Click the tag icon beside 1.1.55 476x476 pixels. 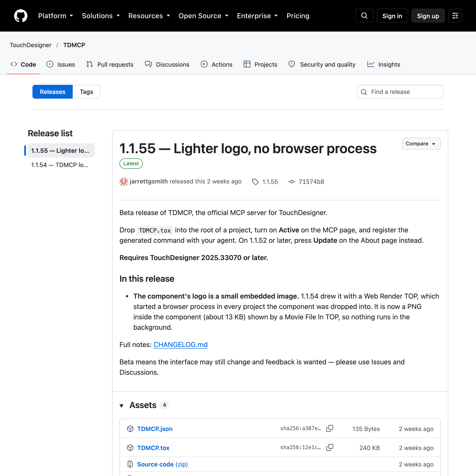tap(256, 182)
